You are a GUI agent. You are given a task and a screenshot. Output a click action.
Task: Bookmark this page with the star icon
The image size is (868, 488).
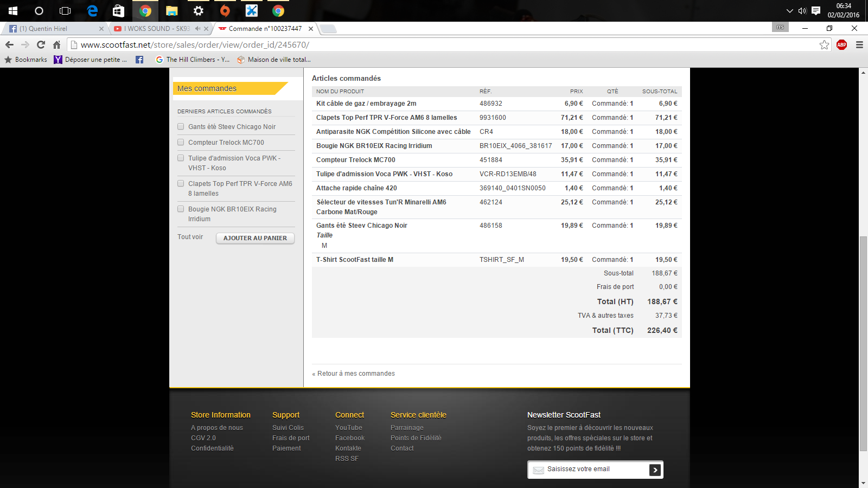(x=824, y=45)
